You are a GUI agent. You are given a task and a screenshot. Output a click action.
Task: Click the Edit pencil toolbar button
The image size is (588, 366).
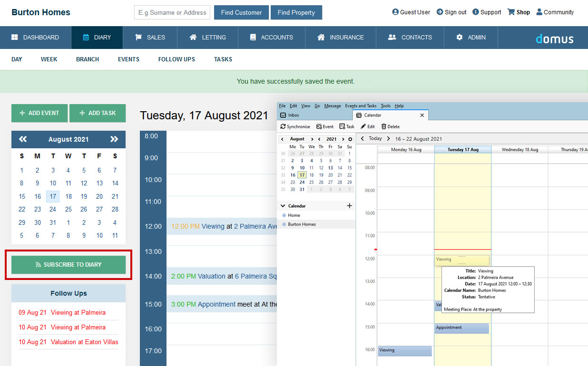coord(363,126)
